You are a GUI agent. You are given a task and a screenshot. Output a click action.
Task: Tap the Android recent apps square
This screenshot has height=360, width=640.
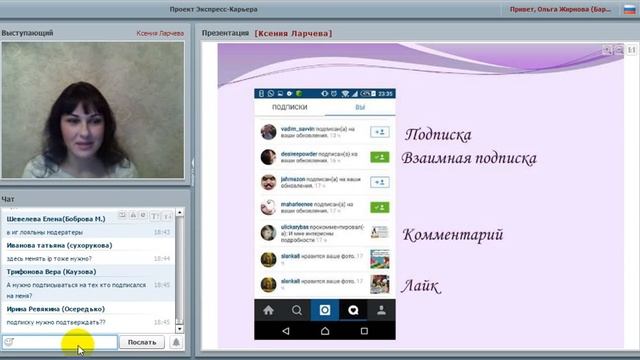tap(364, 331)
